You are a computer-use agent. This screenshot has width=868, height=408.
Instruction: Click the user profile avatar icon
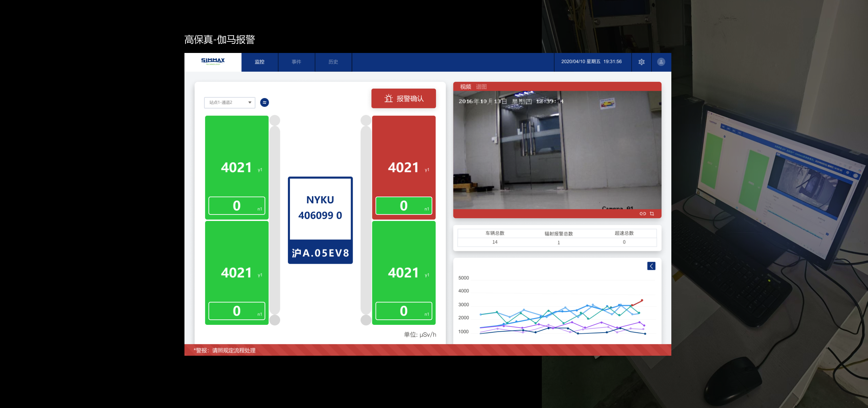(661, 62)
